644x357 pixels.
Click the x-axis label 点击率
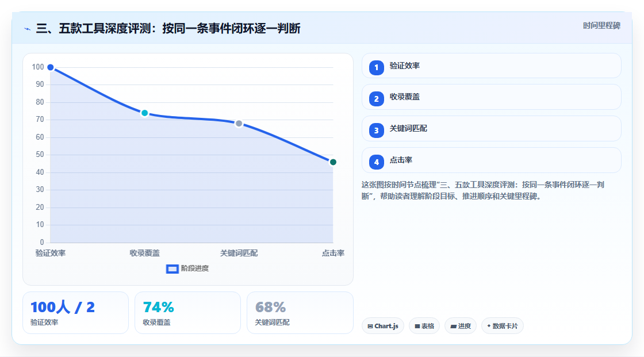pos(333,253)
